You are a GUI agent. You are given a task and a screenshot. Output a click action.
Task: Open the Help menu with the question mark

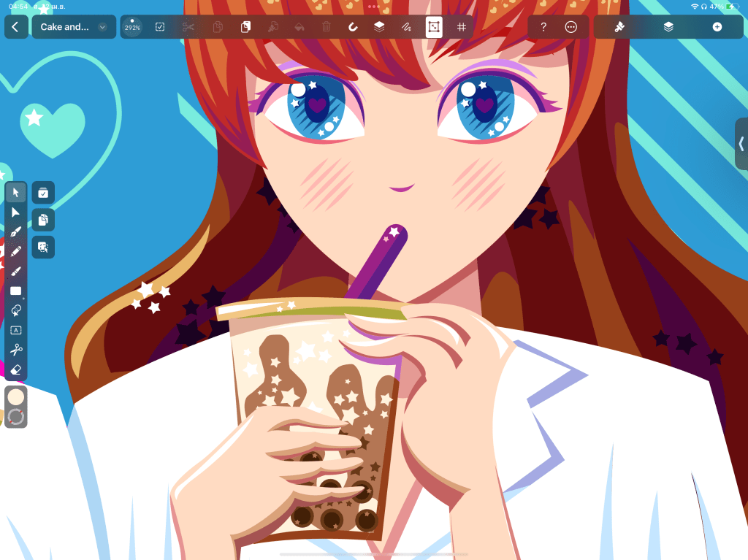click(543, 27)
